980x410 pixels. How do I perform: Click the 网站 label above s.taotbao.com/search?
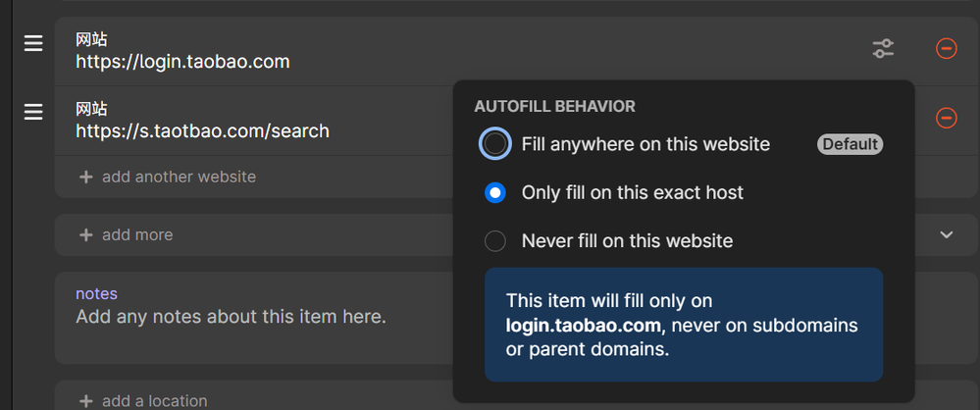point(91,109)
